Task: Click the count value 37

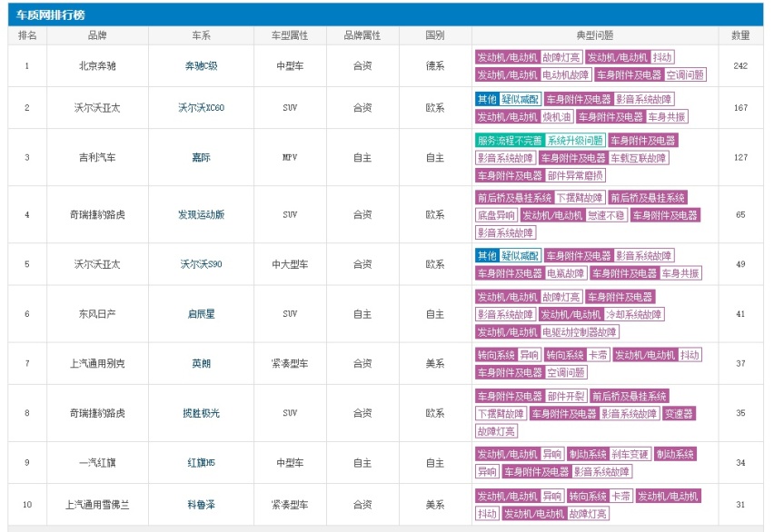Action: coord(740,364)
